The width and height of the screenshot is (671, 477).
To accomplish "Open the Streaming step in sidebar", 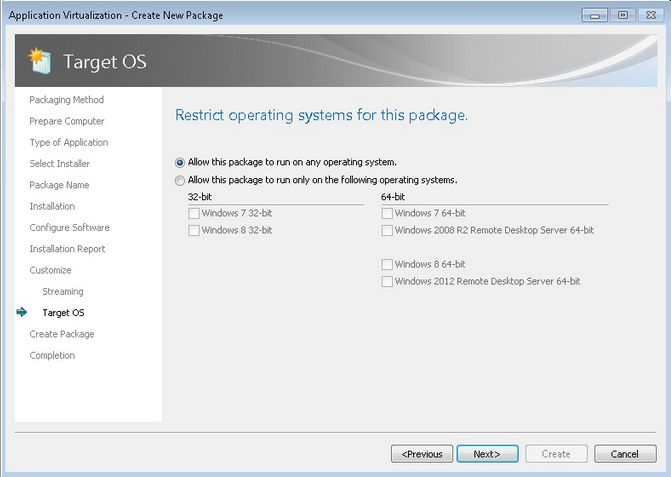I will click(x=63, y=292).
